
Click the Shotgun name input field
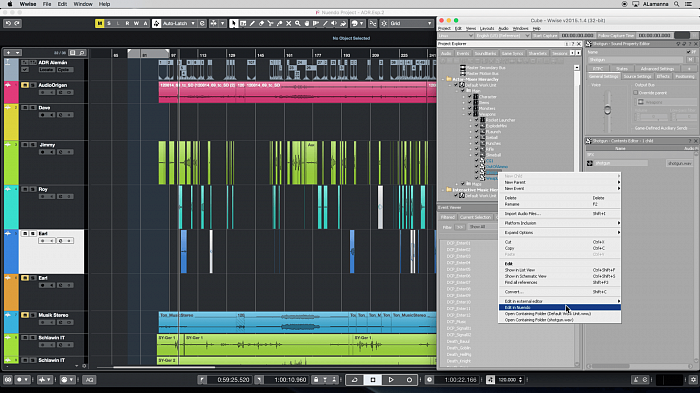[x=636, y=59]
